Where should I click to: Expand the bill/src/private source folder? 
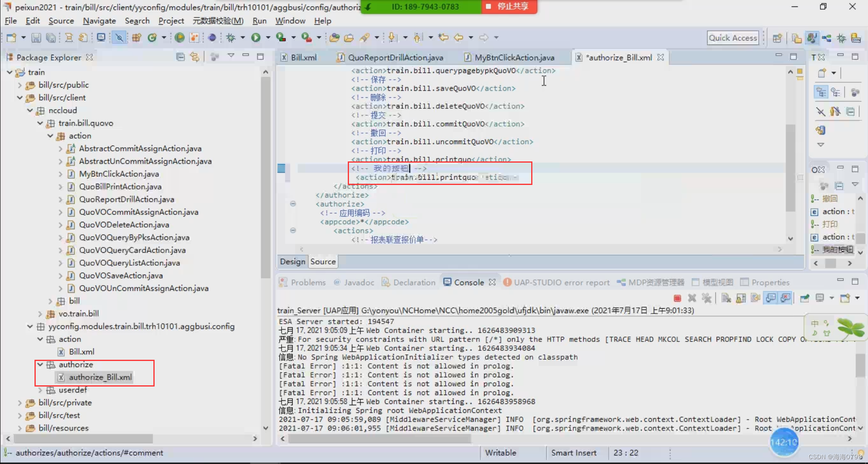pos(19,403)
